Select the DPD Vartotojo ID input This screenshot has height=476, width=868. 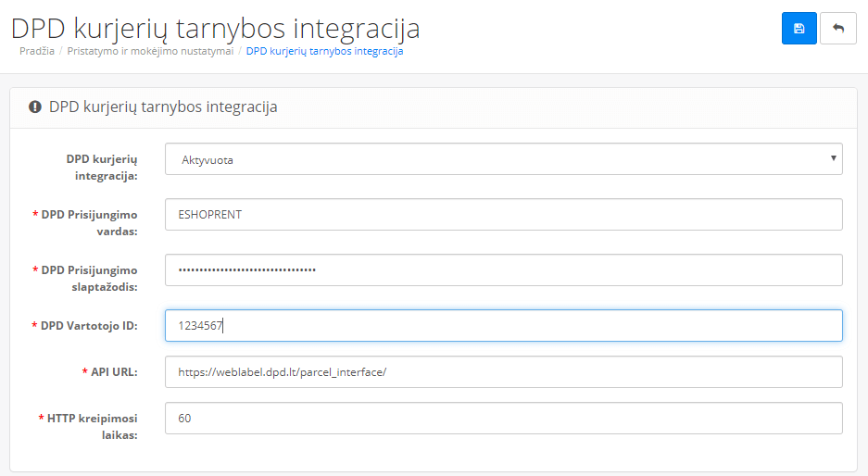click(503, 325)
